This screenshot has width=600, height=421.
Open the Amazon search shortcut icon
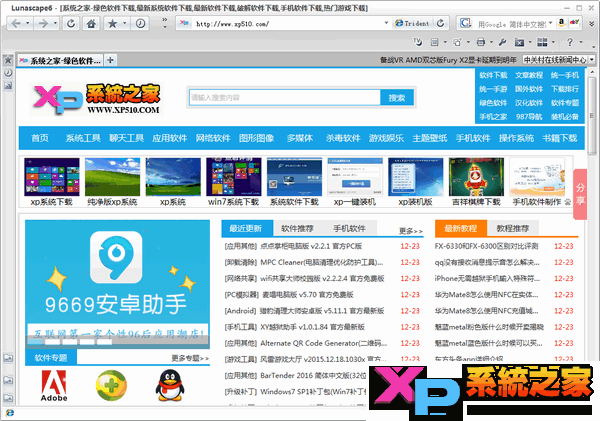pyautogui.click(x=561, y=22)
